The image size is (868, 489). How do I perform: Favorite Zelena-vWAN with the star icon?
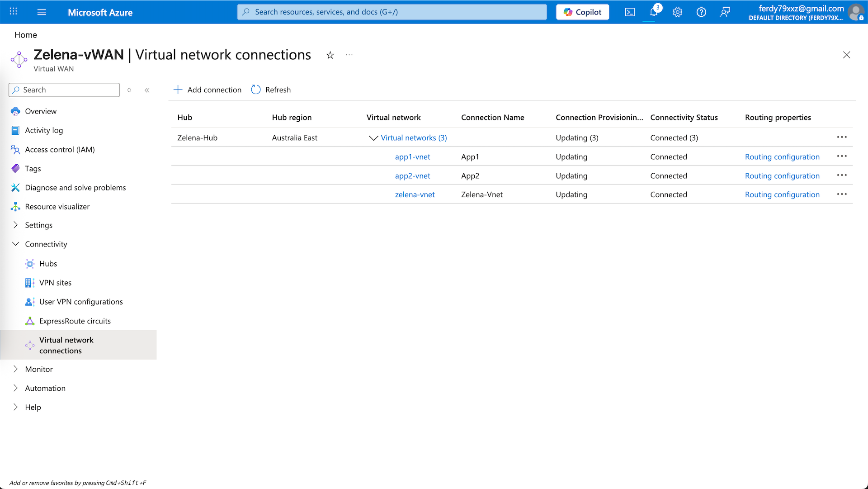coord(330,55)
